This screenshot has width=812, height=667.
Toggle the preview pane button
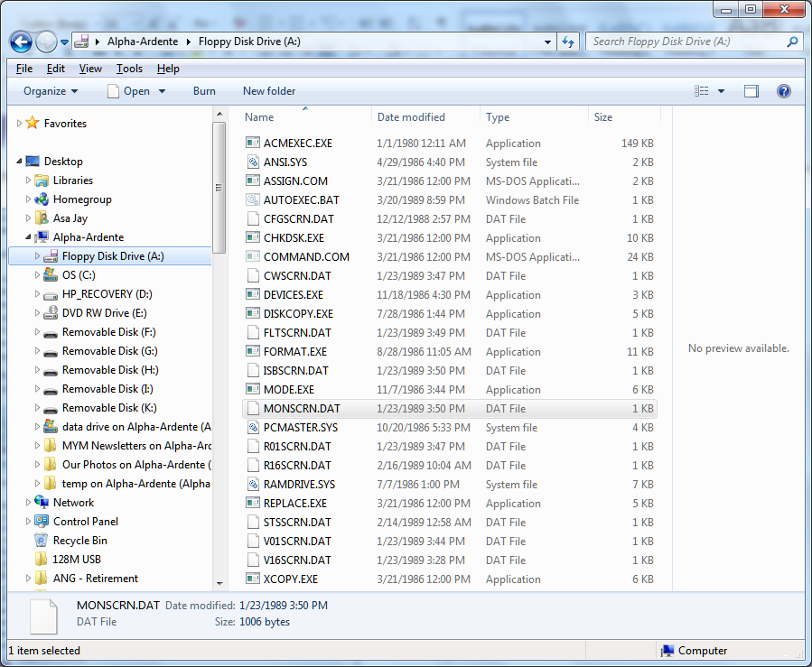[x=751, y=91]
